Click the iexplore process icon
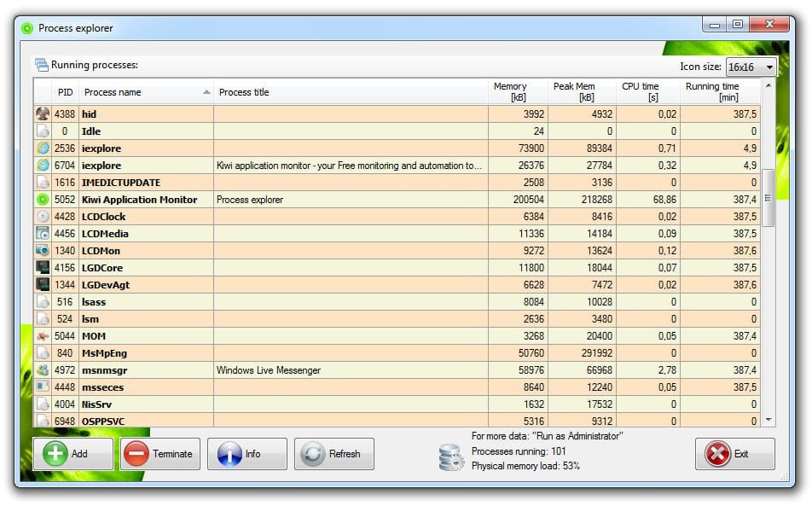Screen dimensions: 812x506 tap(43, 148)
